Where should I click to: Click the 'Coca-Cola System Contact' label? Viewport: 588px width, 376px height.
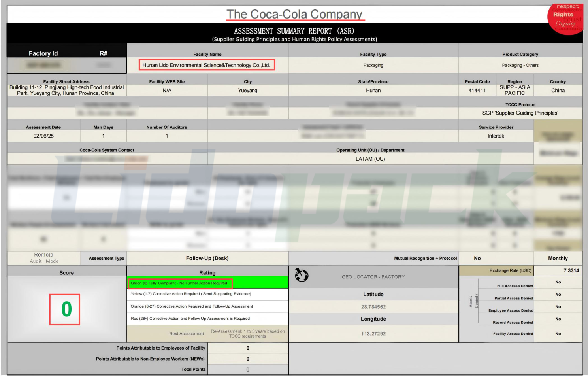[107, 150]
